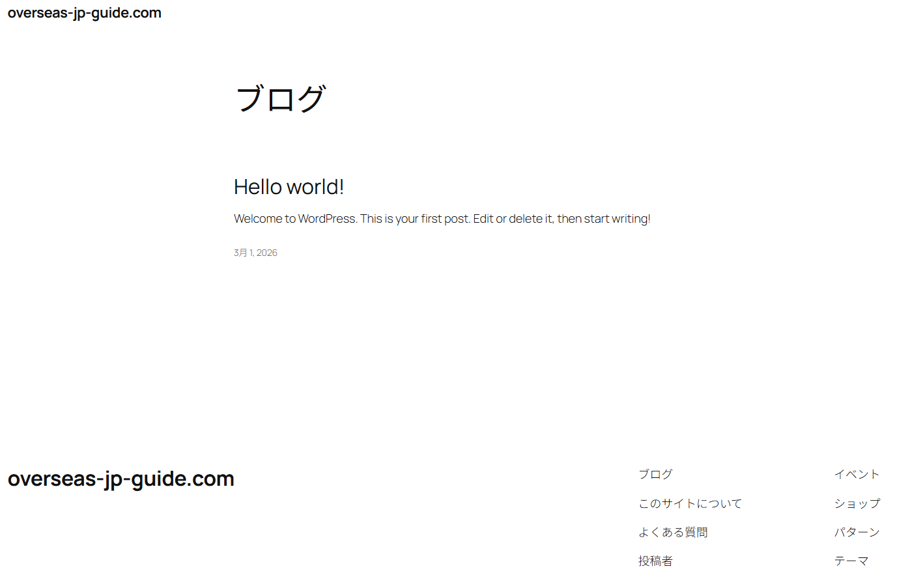Open the イベント footer link
910x588 pixels.
857,475
